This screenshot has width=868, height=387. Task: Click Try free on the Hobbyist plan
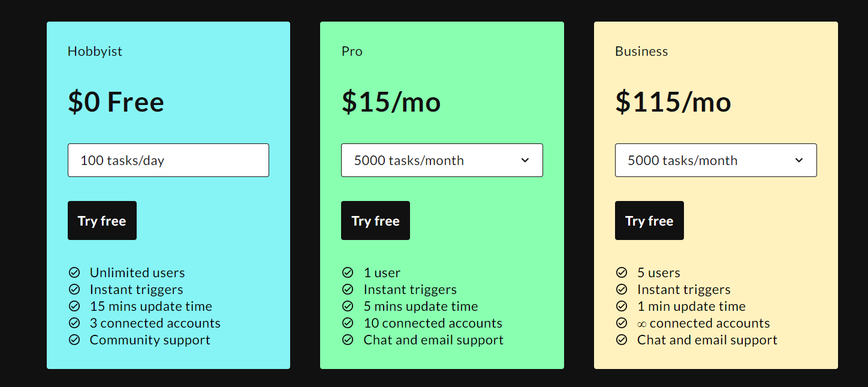point(102,221)
